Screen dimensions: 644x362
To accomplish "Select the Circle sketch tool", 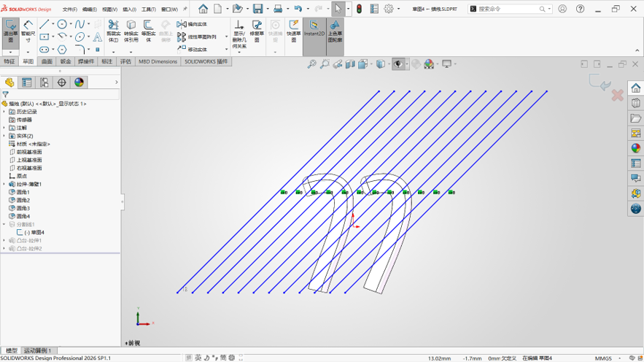I will [x=62, y=24].
